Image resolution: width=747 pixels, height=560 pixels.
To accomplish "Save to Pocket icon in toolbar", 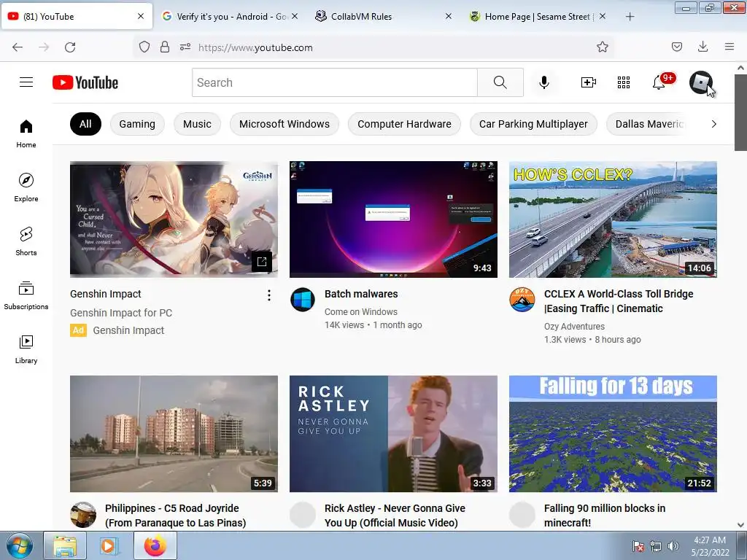I will click(x=677, y=47).
